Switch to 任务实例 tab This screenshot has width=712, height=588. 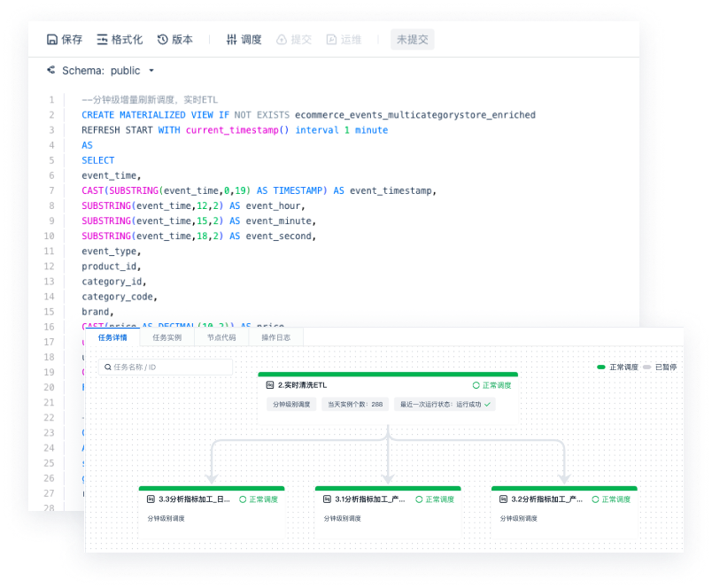[x=166, y=337]
